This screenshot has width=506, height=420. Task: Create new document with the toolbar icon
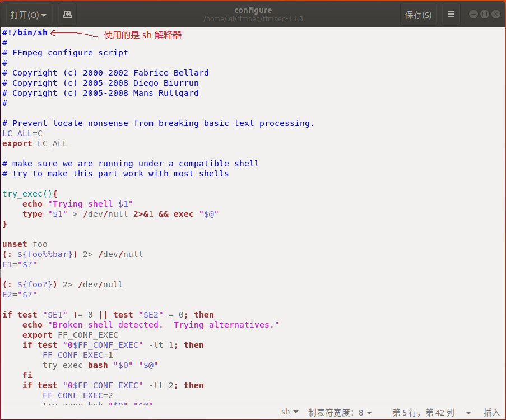pyautogui.click(x=67, y=15)
